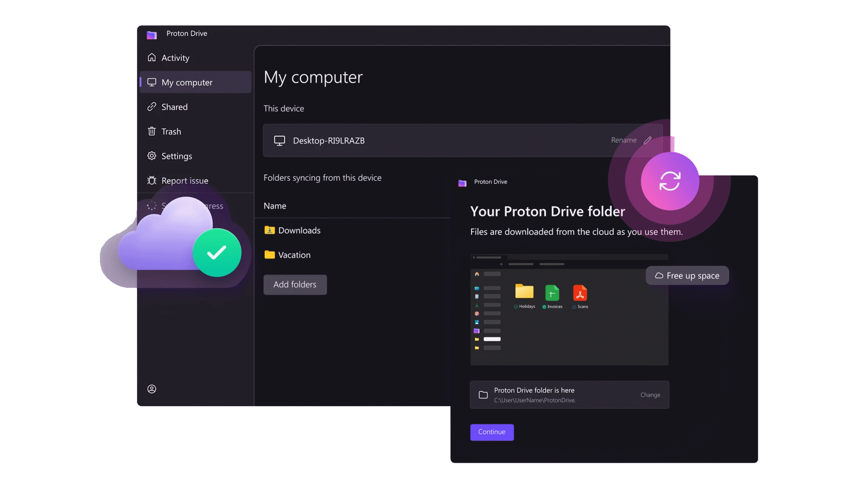Click the Change link for Proton Drive folder path
The height and width of the screenshot is (488, 868).
coord(651,394)
